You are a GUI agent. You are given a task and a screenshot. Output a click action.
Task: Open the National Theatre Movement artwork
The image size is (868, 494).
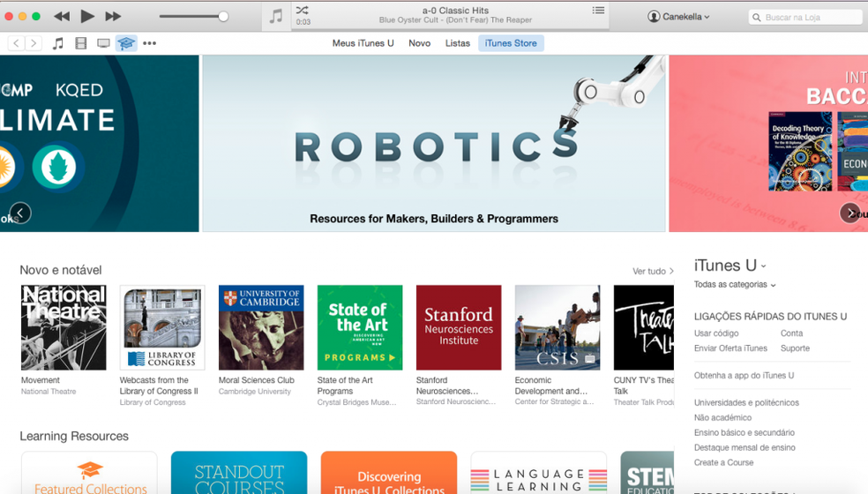pyautogui.click(x=64, y=328)
